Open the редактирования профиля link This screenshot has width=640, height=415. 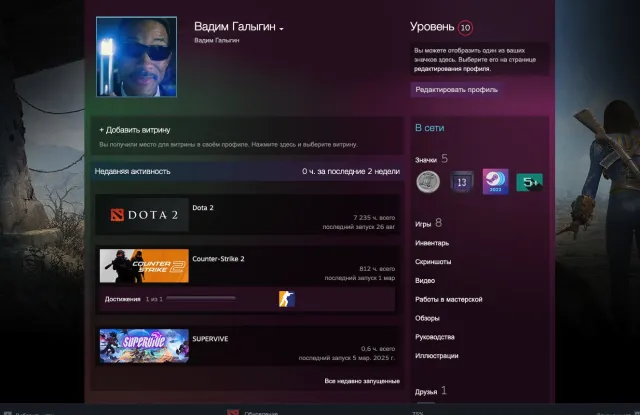tap(452, 69)
